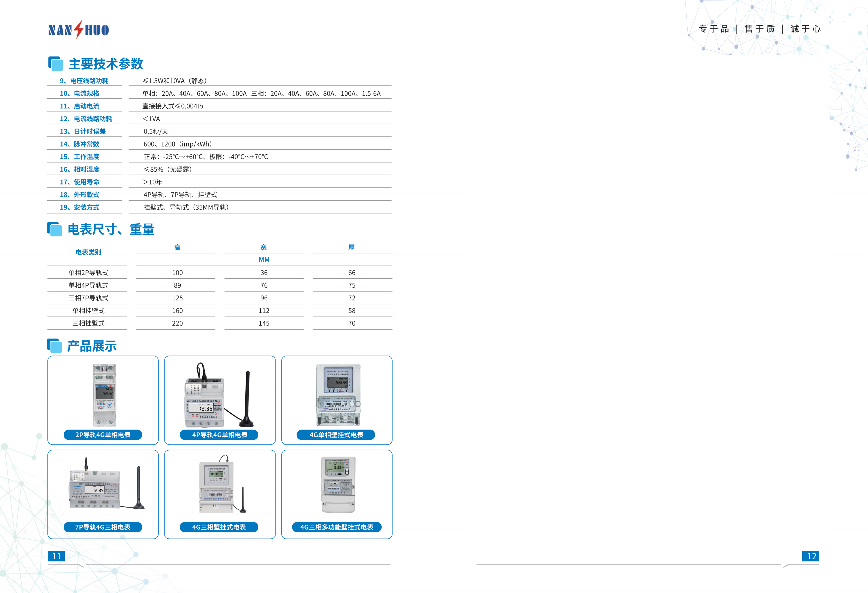Click the 7P导轨4G三相电表 blue label
Image resolution: width=868 pixels, height=593 pixels.
pos(103,527)
